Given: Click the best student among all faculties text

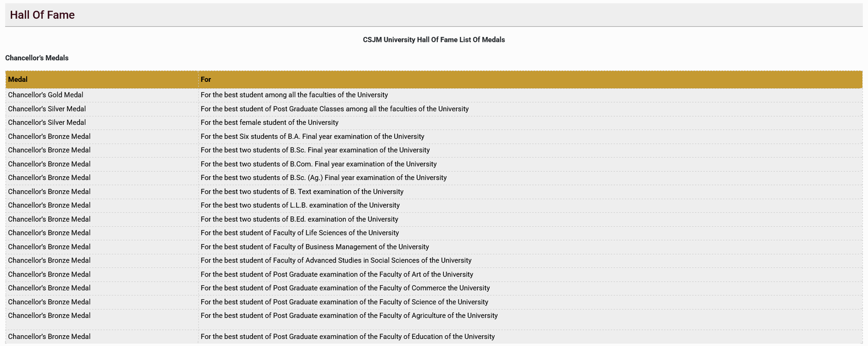Looking at the screenshot, I should point(294,95).
